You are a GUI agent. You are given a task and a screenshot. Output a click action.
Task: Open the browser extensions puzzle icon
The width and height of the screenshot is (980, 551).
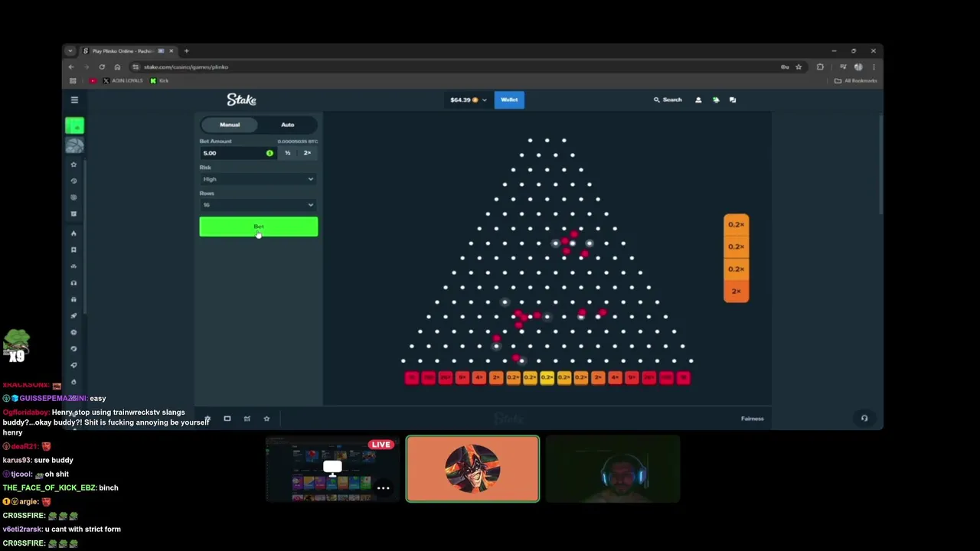820,67
